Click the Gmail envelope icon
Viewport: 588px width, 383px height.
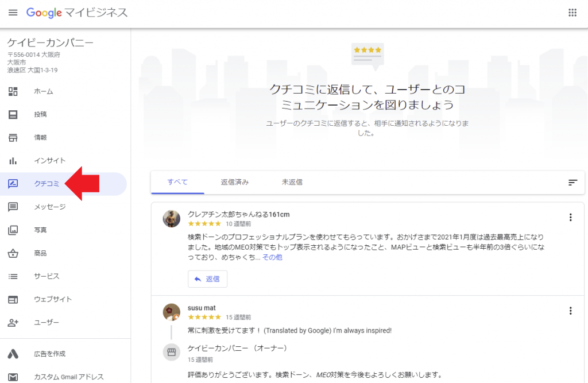pyautogui.click(x=13, y=377)
